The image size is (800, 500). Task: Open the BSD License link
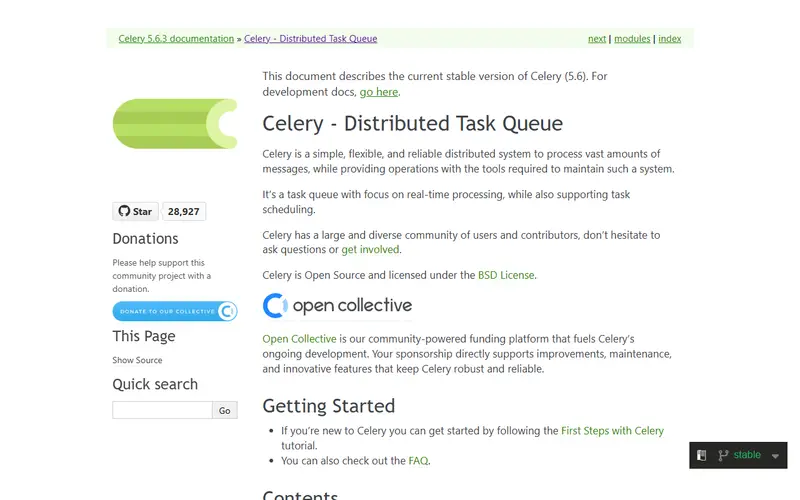tap(506, 275)
